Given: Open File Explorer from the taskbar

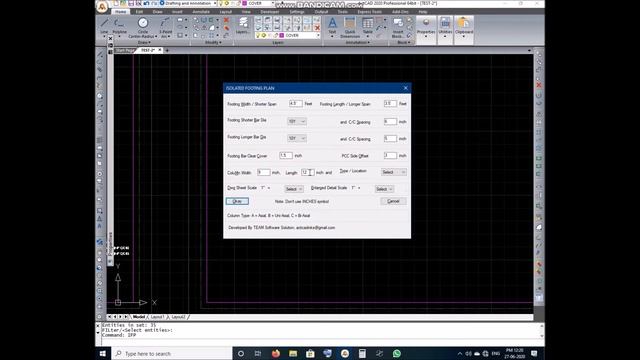Looking at the screenshot, I should pyautogui.click(x=293, y=353).
